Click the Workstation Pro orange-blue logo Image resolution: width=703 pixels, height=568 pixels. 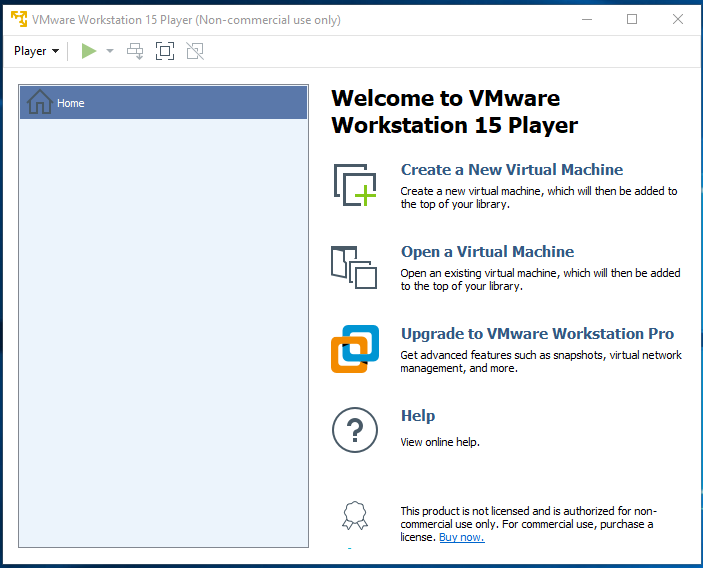355,349
